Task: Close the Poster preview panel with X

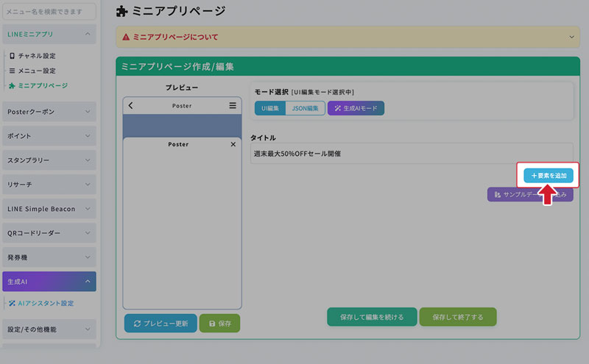Action: click(233, 144)
